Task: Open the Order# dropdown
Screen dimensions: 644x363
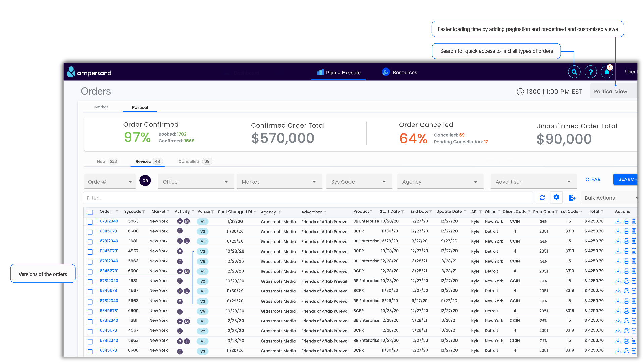Action: pyautogui.click(x=110, y=182)
